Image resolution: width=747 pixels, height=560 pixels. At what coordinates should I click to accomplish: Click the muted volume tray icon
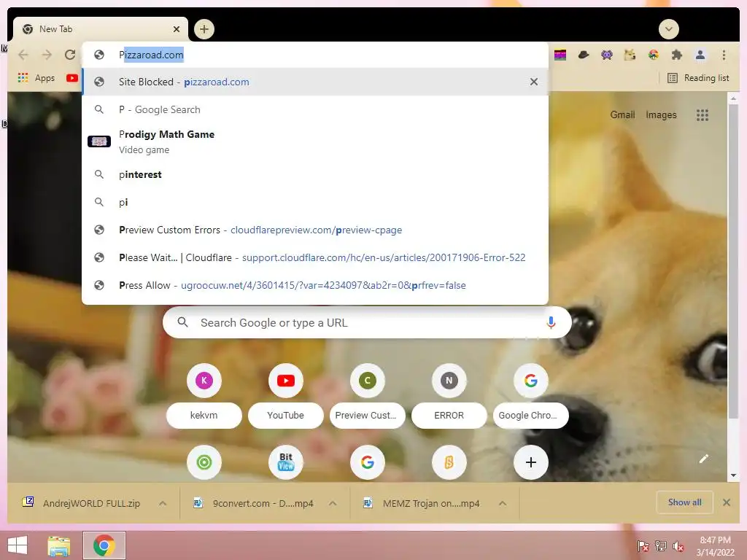678,546
